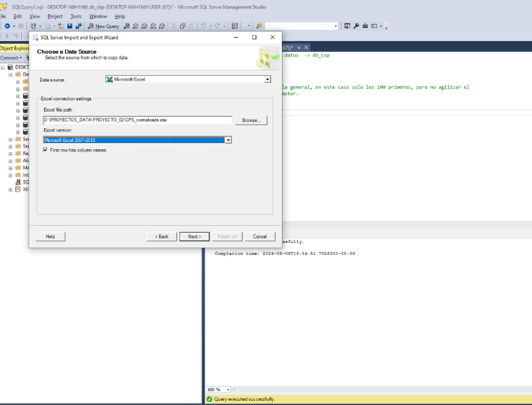Toggle First row has column names checkbox
This screenshot has width=532, height=405.
[x=45, y=150]
